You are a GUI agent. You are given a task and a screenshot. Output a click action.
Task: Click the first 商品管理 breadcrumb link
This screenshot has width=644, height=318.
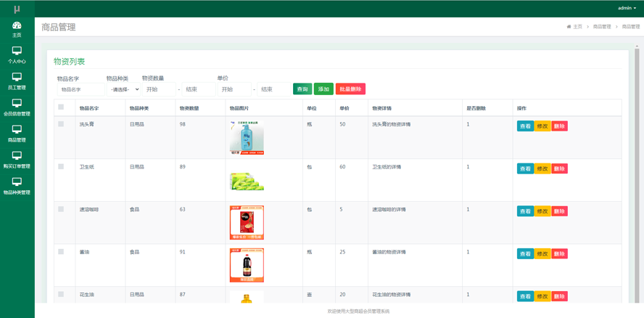tap(602, 26)
